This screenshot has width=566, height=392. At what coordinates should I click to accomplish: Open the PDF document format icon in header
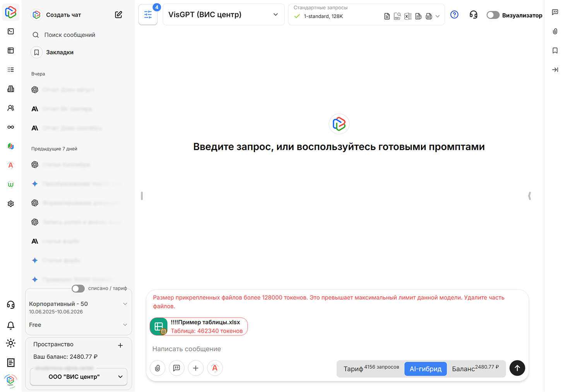(397, 16)
